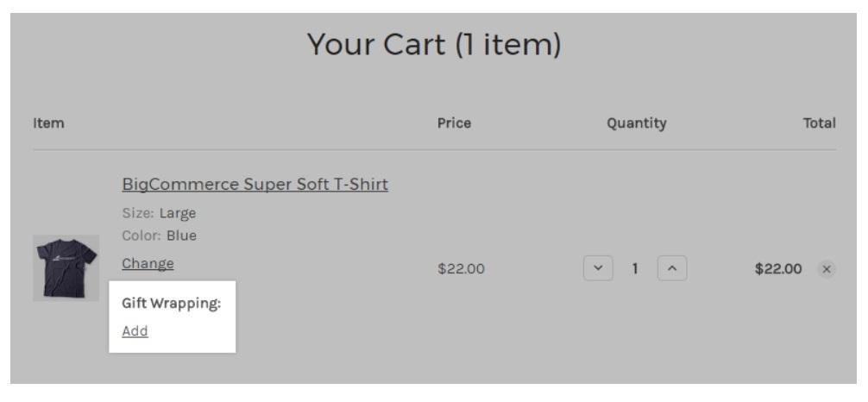Remove the T-shirt from the cart
The image size is (868, 402).
pyautogui.click(x=826, y=269)
